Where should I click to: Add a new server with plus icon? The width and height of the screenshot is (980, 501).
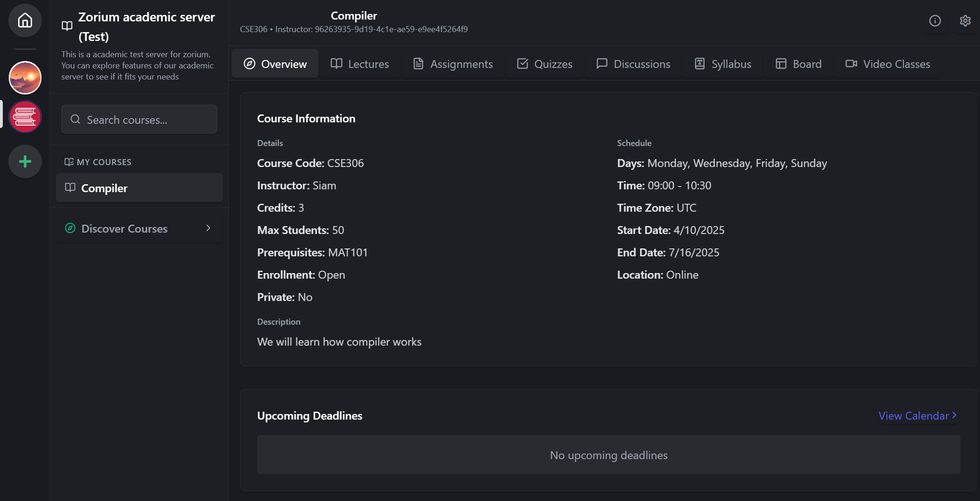25,161
